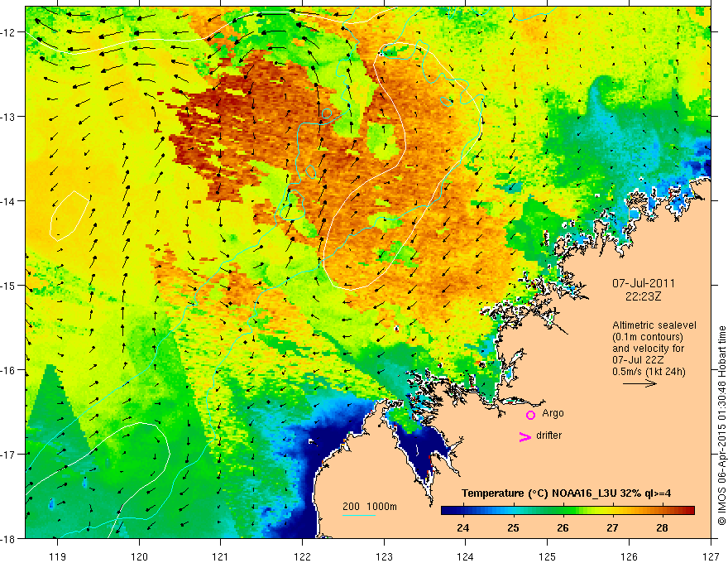Click the longitude label 122
The width and height of the screenshot is (728, 563).
point(303,556)
